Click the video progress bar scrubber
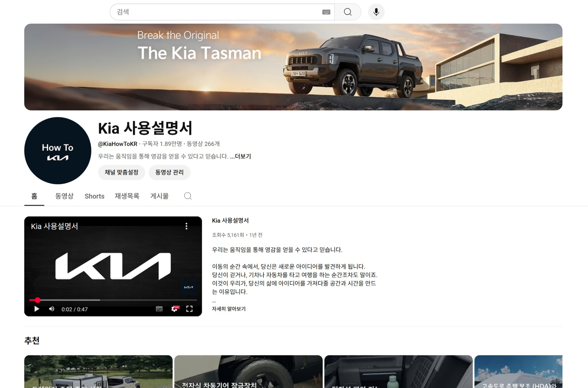 pos(38,300)
